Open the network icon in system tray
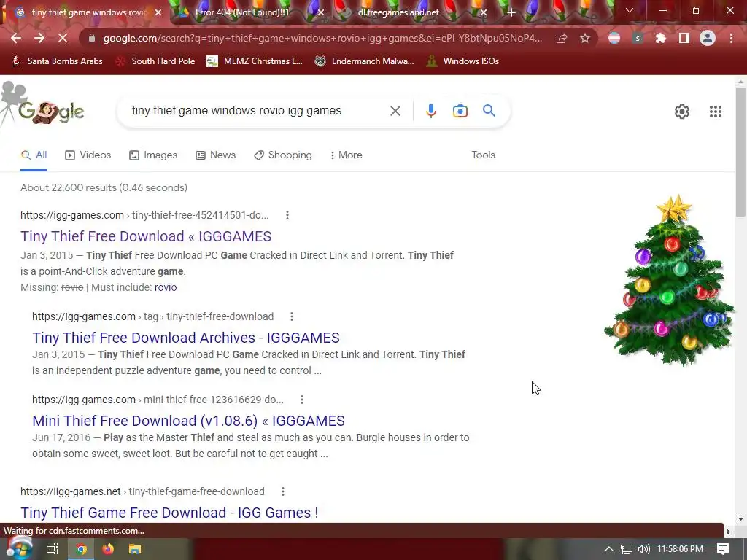The height and width of the screenshot is (560, 747). [x=627, y=549]
